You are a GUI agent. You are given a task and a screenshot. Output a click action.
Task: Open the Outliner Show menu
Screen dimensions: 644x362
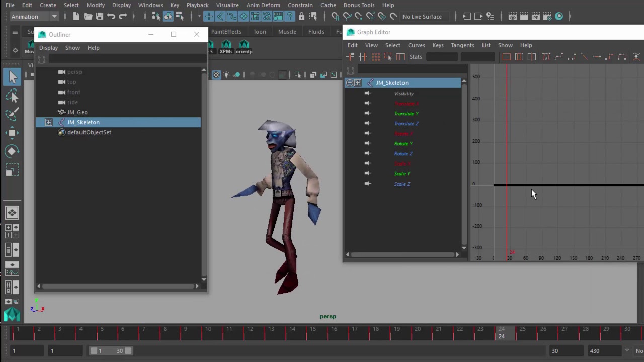(x=72, y=48)
